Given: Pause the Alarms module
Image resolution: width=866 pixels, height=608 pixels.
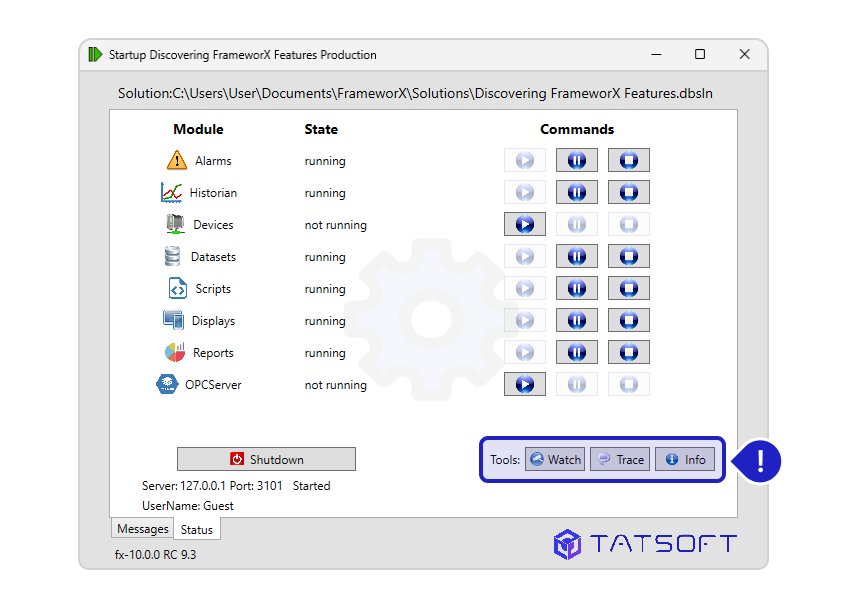Looking at the screenshot, I should pos(577,161).
